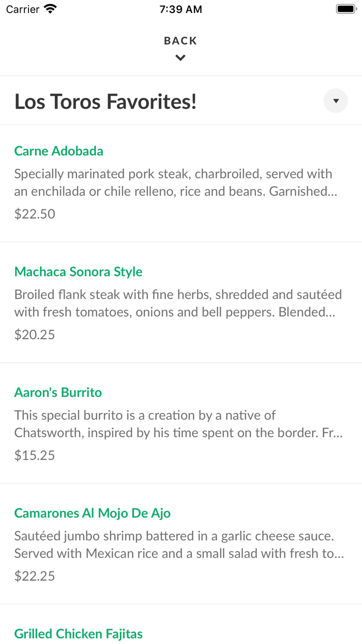Tap the BACK label at top
This screenshot has width=362, height=644.
point(180,41)
